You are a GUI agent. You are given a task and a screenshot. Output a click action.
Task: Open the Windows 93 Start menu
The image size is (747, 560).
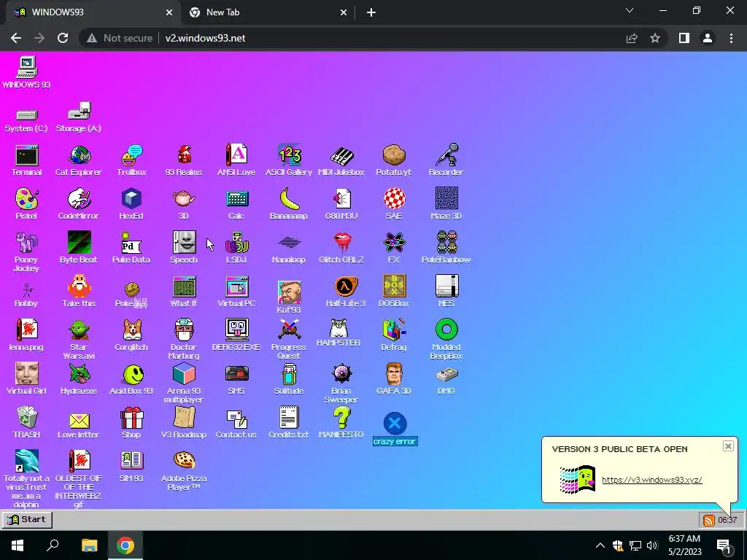click(27, 519)
